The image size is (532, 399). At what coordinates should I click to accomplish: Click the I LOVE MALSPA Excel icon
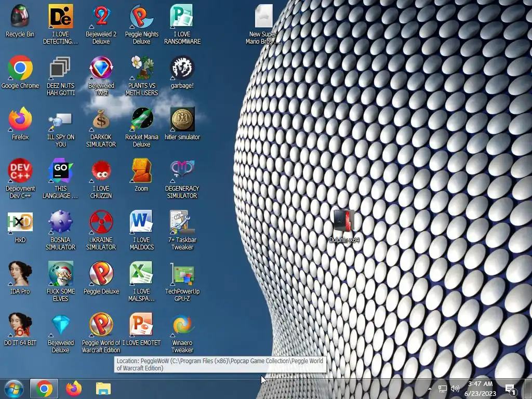pyautogui.click(x=141, y=273)
